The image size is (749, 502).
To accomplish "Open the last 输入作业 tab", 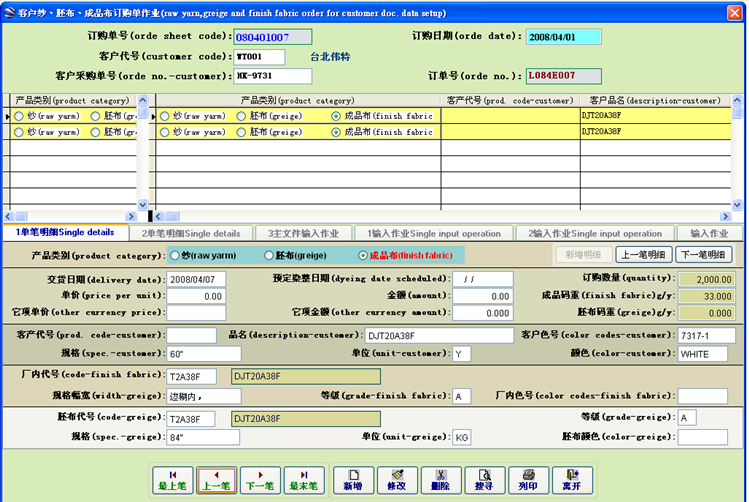I will coord(709,234).
